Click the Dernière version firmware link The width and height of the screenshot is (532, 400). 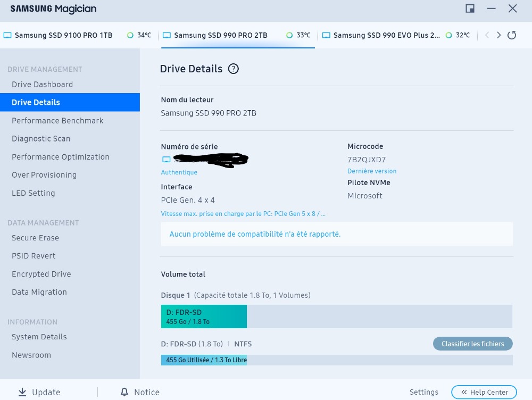coord(372,171)
